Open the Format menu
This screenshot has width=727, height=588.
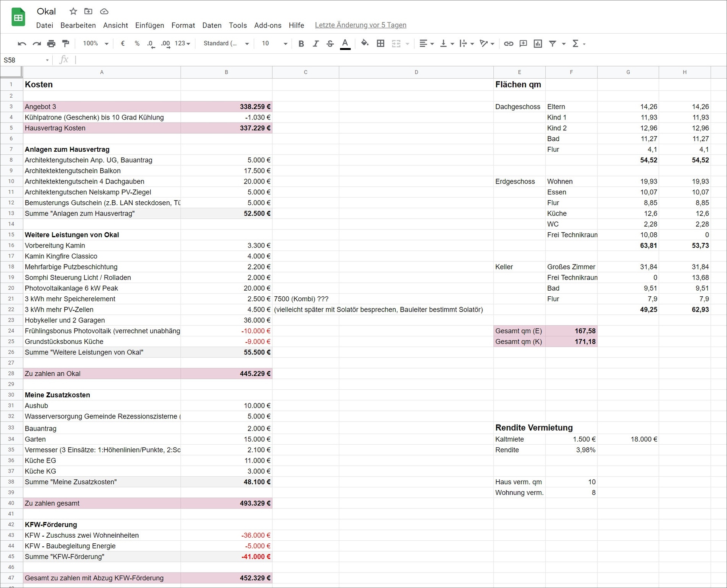click(x=183, y=25)
